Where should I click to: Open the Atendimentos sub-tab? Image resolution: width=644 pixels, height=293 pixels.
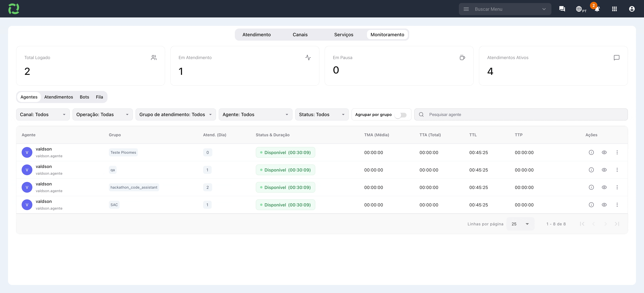[59, 97]
